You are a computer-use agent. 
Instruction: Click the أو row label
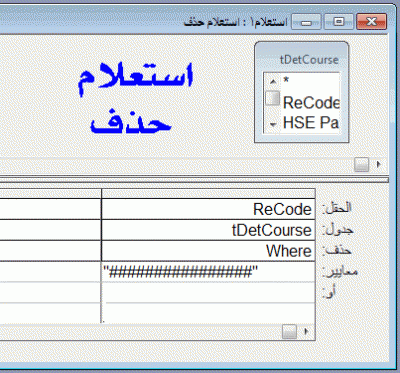(x=329, y=293)
